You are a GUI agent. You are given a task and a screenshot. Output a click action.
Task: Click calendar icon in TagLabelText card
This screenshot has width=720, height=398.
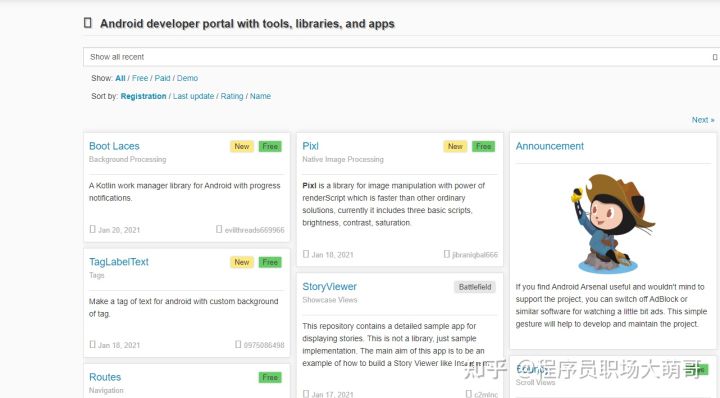pyautogui.click(x=92, y=344)
